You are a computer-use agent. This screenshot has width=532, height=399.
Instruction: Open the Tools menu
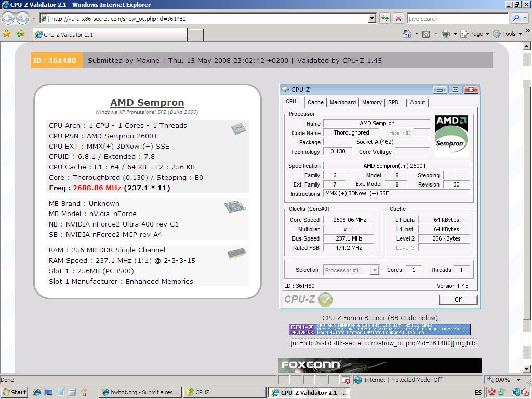tap(507, 34)
